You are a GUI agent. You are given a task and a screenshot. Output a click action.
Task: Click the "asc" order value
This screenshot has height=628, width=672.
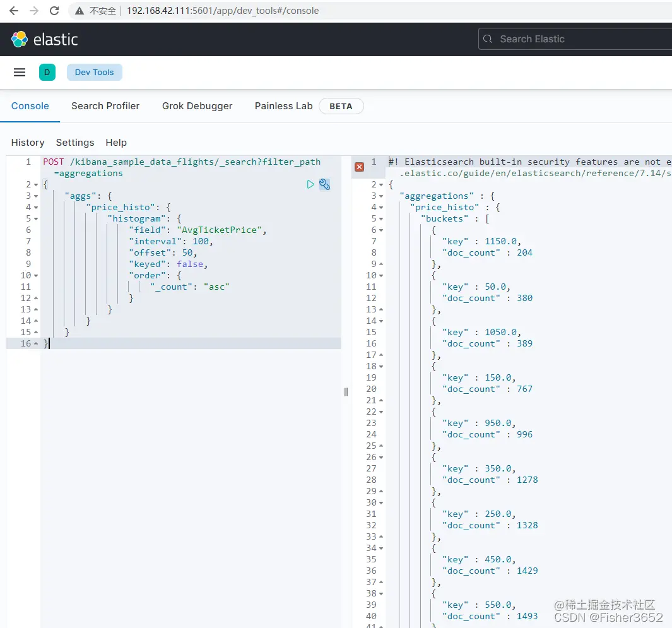pos(216,287)
